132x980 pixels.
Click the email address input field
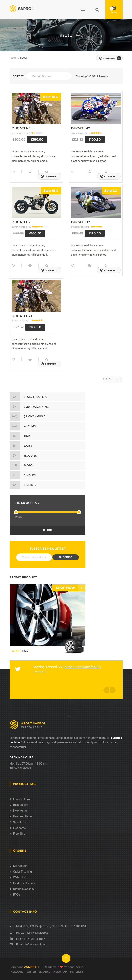click(34, 557)
